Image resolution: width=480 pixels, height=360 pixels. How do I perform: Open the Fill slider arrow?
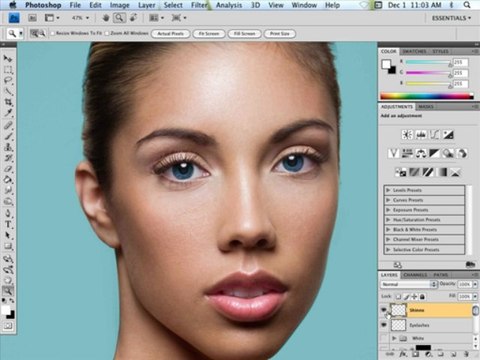coord(475,296)
